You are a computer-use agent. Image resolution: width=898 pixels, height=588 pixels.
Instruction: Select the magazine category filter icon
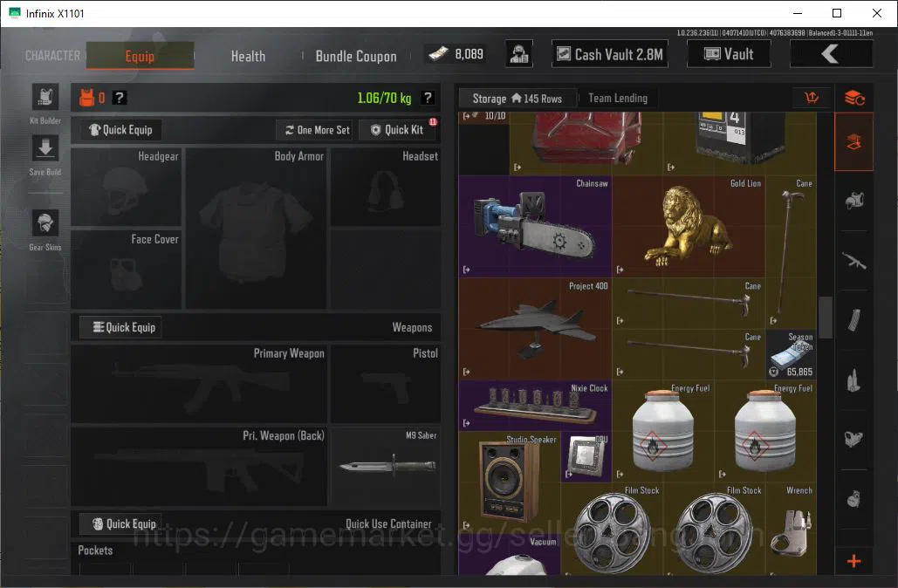(x=853, y=320)
